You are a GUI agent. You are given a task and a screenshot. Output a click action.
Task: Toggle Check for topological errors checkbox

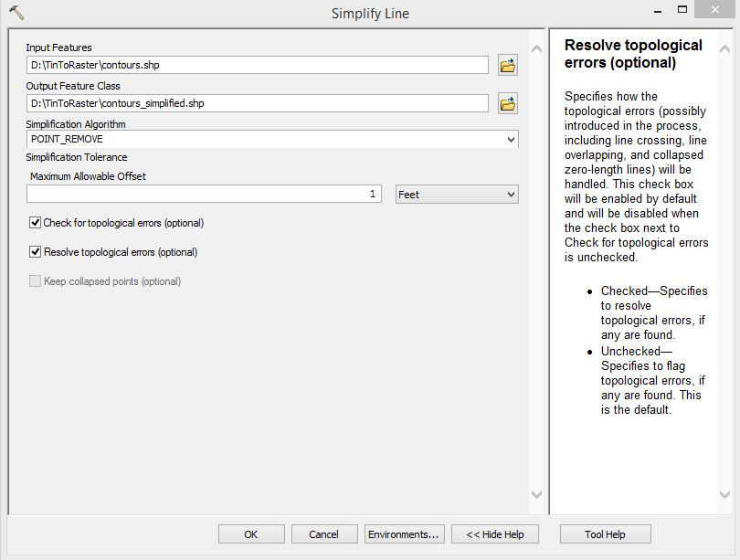(x=36, y=223)
